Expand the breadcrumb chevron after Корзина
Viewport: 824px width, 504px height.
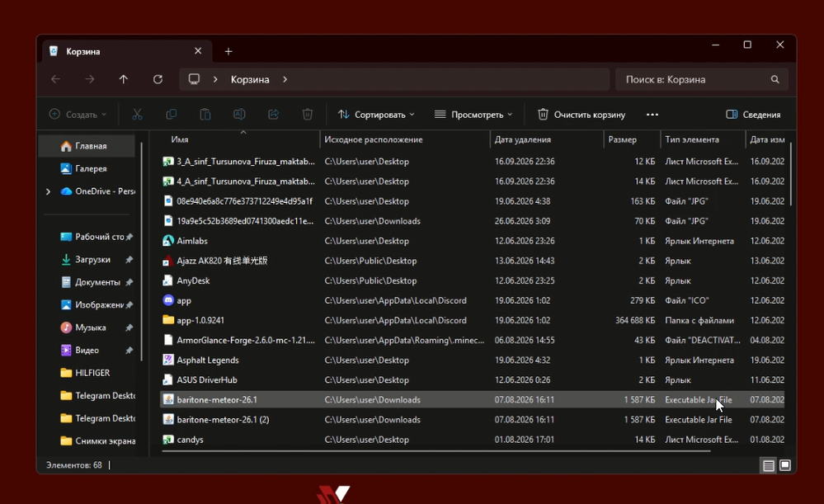coord(285,79)
